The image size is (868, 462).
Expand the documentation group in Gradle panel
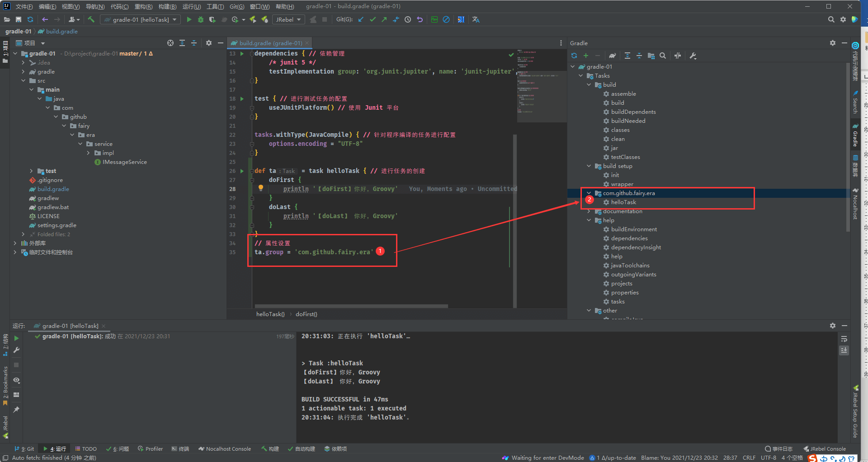[x=589, y=211]
